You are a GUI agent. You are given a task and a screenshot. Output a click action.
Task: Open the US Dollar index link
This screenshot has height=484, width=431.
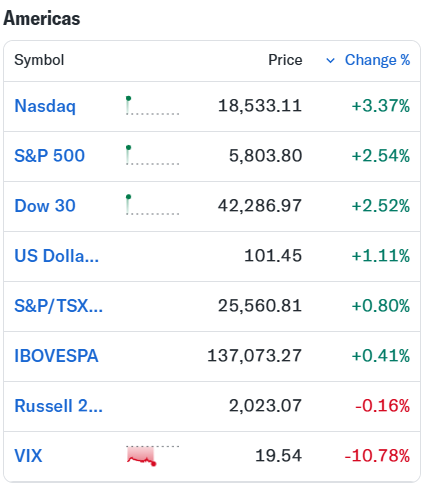[x=57, y=256]
